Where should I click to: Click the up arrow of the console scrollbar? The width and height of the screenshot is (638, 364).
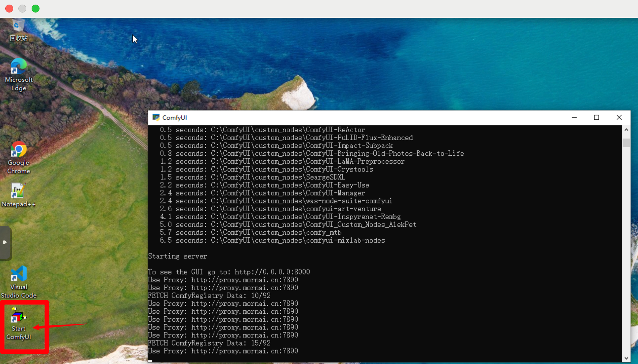tap(626, 130)
